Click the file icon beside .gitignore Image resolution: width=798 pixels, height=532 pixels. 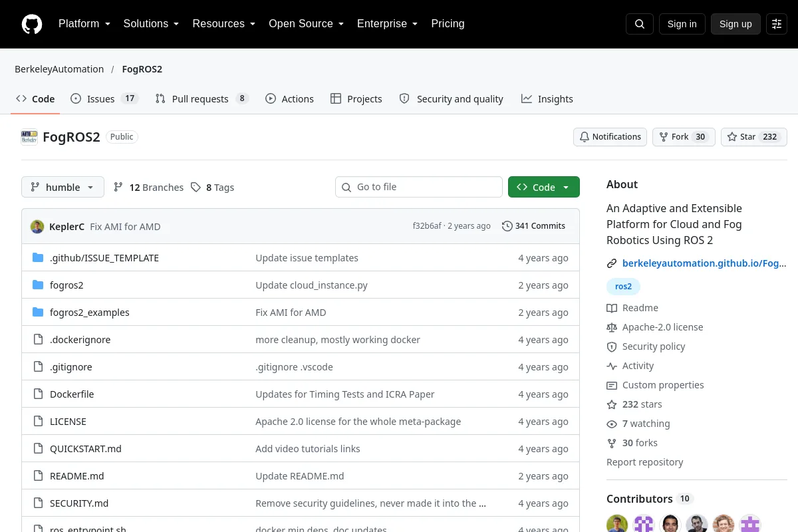38,366
